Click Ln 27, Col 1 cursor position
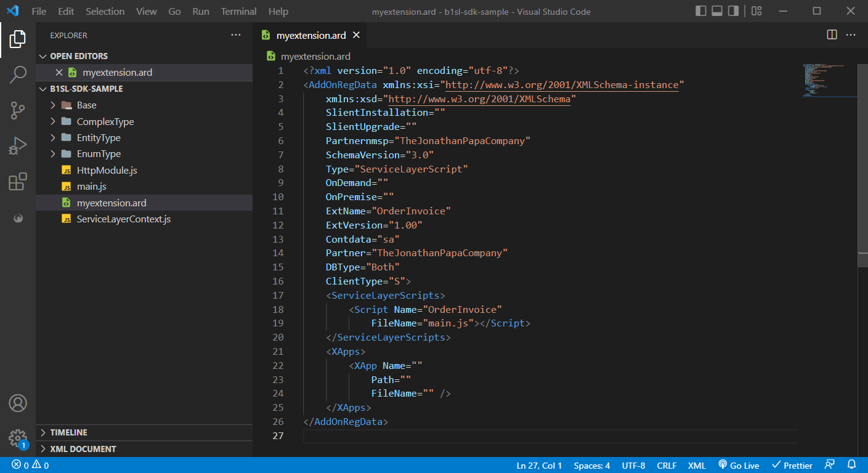This screenshot has height=473, width=868. point(539,466)
